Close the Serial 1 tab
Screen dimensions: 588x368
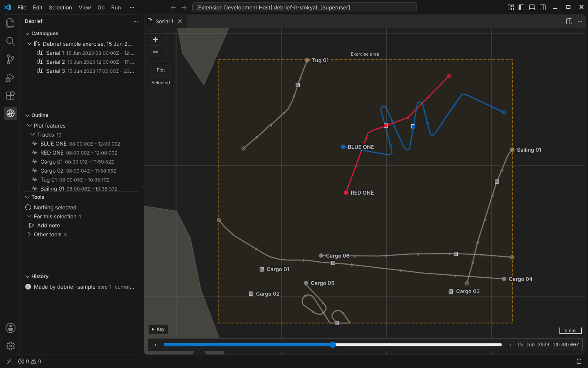180,21
